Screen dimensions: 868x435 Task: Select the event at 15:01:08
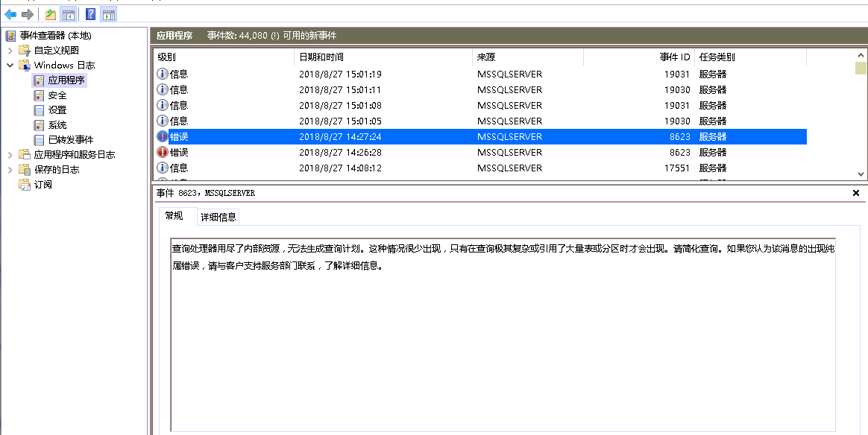pos(479,106)
